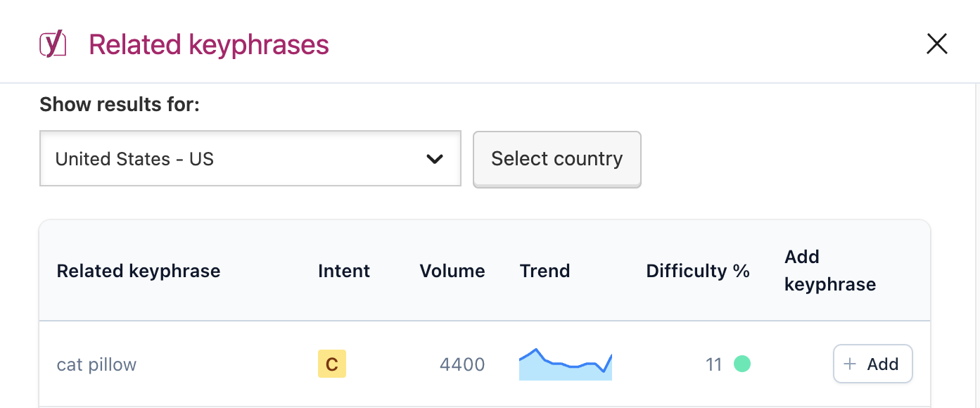Image resolution: width=980 pixels, height=408 pixels.
Task: Click the Yoast logo icon
Action: pyautogui.click(x=53, y=44)
